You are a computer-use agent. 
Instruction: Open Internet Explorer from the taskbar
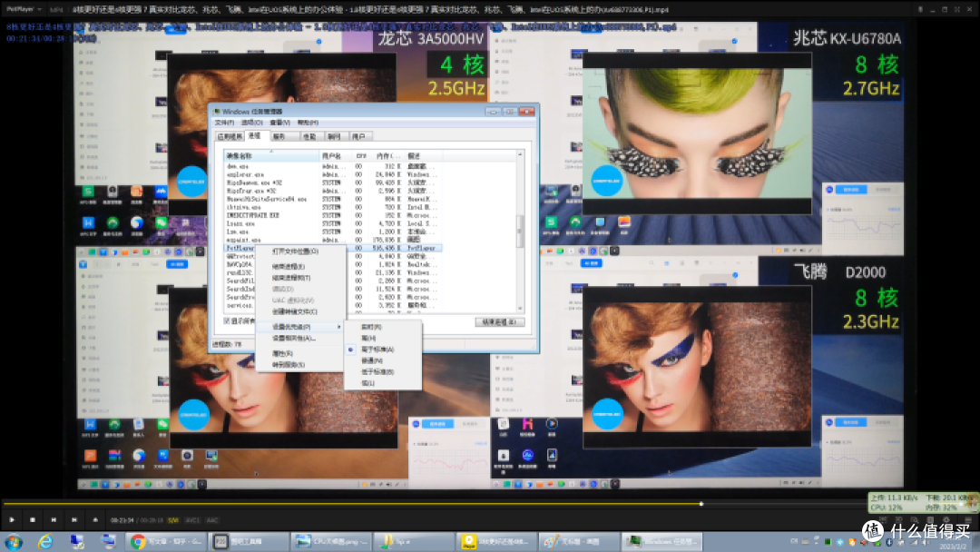pos(45,541)
